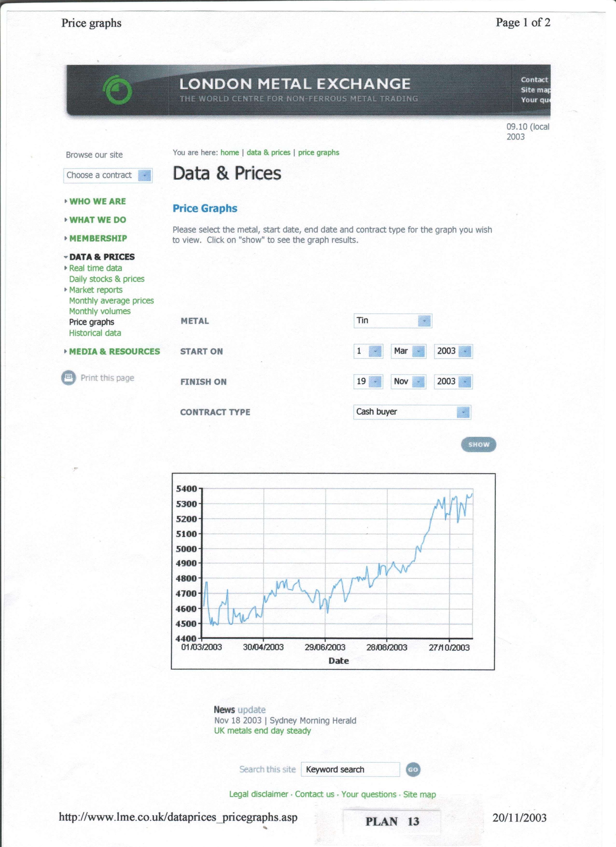Collapse the DATA & PRICES menu section

(x=102, y=257)
